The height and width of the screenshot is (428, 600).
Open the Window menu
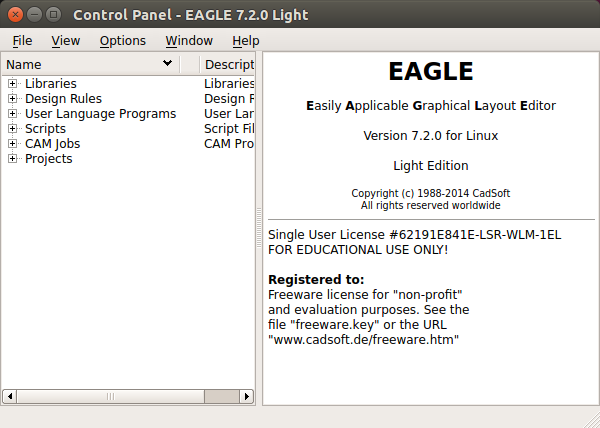[189, 41]
